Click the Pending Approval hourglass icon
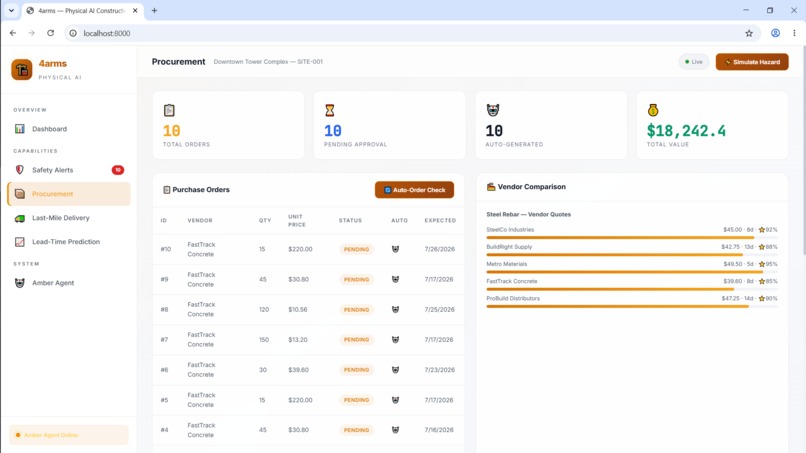 click(329, 110)
